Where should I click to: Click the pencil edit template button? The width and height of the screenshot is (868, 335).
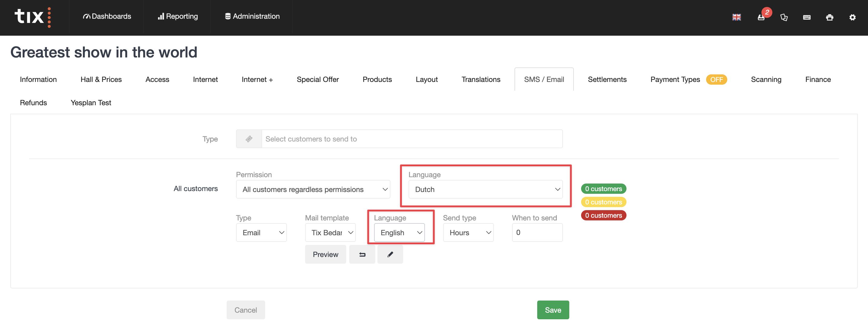[390, 255]
